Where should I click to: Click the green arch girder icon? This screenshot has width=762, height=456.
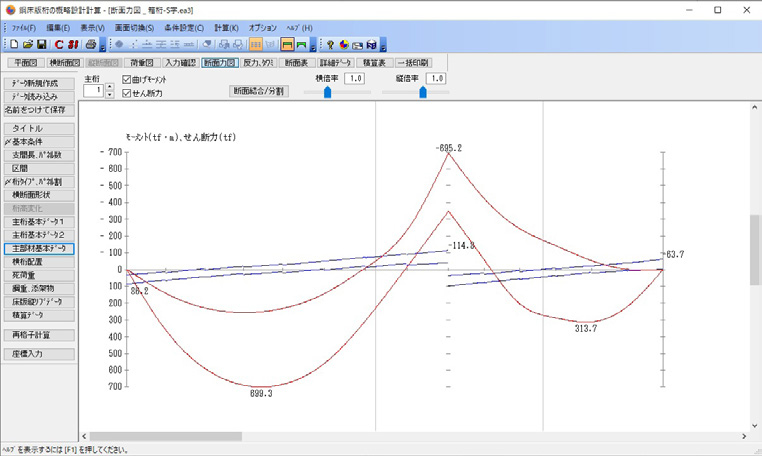(x=301, y=45)
